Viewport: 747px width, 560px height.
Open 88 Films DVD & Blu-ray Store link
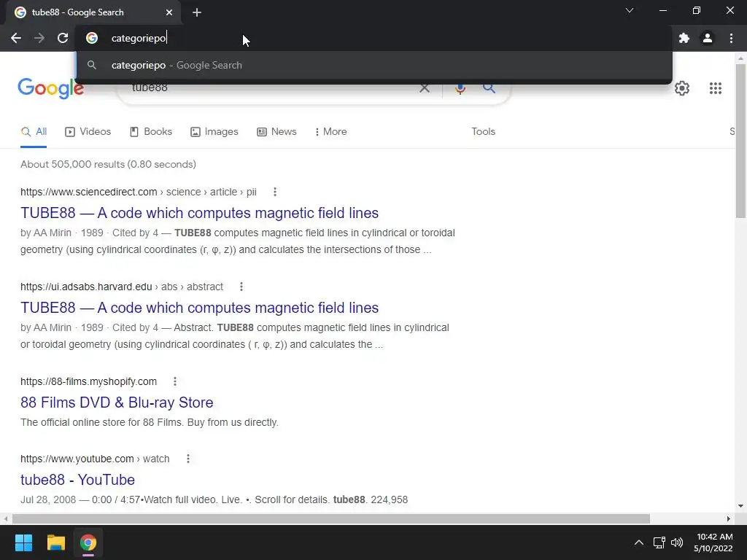click(x=117, y=402)
